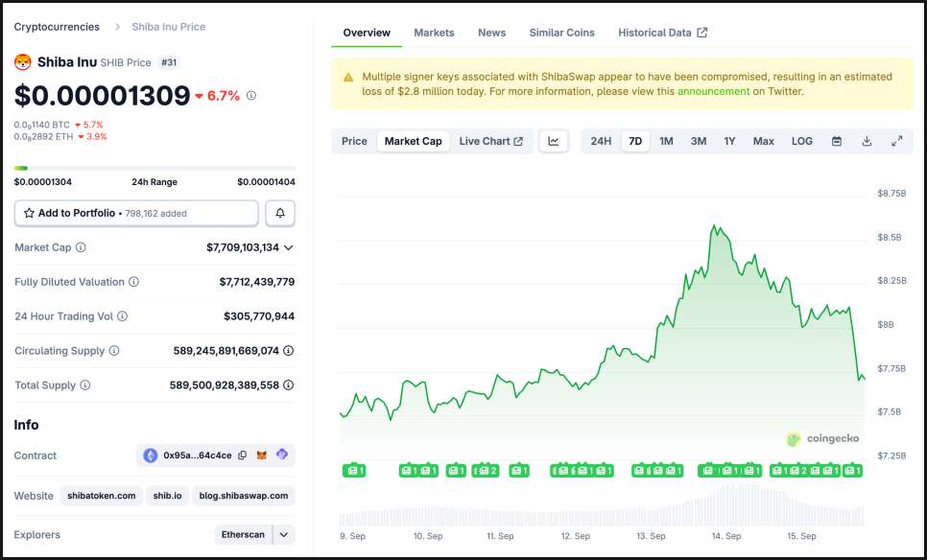
Task: Click the warning triangle icon in banner
Action: point(348,78)
